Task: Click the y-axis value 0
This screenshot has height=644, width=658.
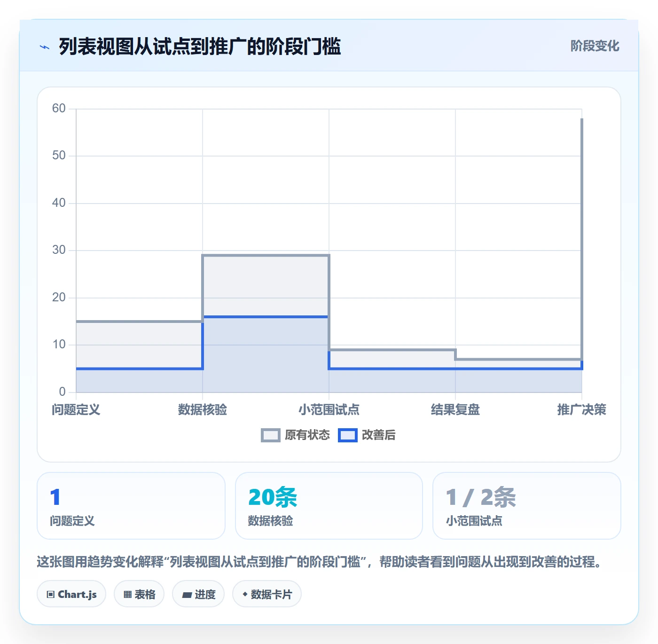Action: click(x=62, y=392)
